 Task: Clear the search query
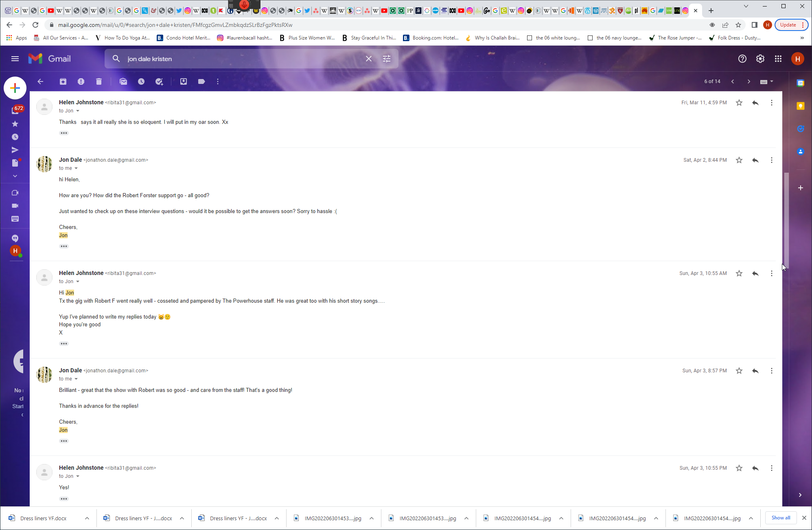pos(369,59)
